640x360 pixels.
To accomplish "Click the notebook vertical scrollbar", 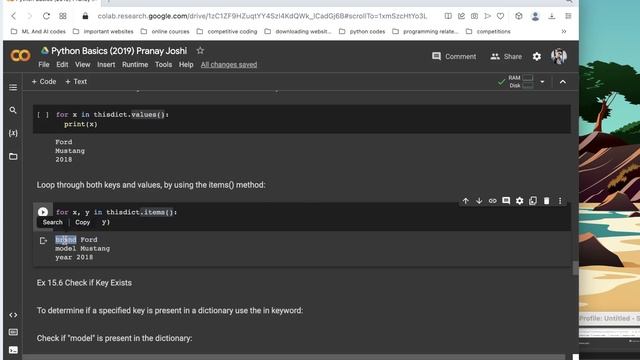I will coord(575,268).
